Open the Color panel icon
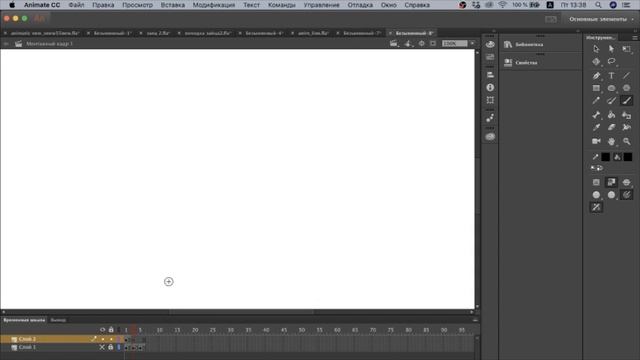640x360 pixels. point(490,44)
